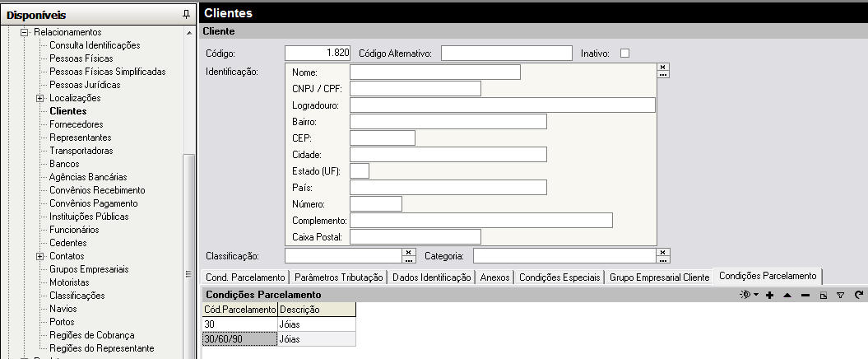Switch to the Cond. Parcelamento tab
This screenshot has height=359, width=868.
245,277
